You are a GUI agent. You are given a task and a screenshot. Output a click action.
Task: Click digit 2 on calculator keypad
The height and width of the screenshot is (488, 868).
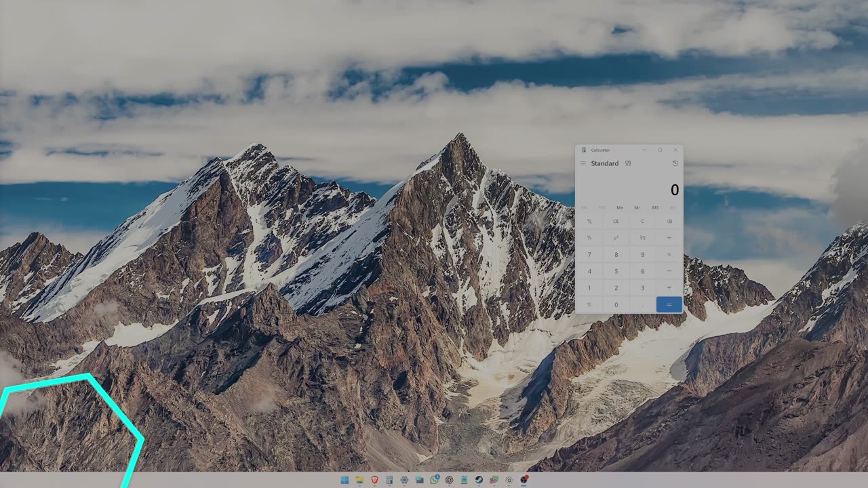616,287
